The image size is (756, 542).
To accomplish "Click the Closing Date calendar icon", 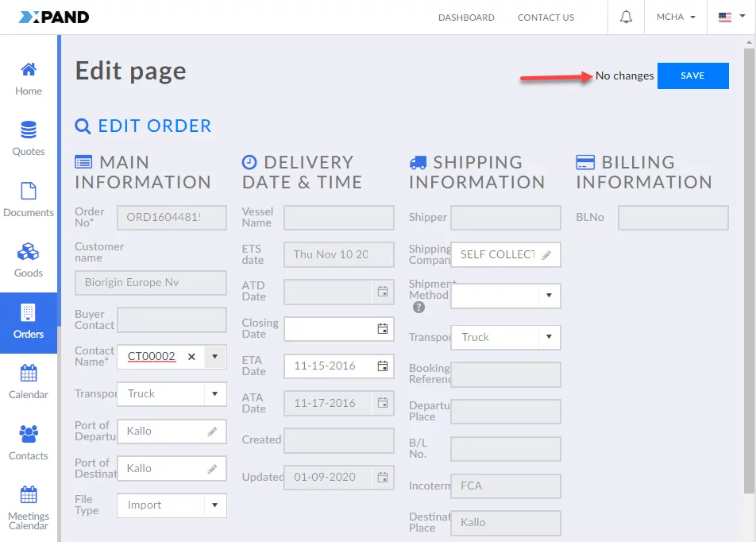I will 383,329.
